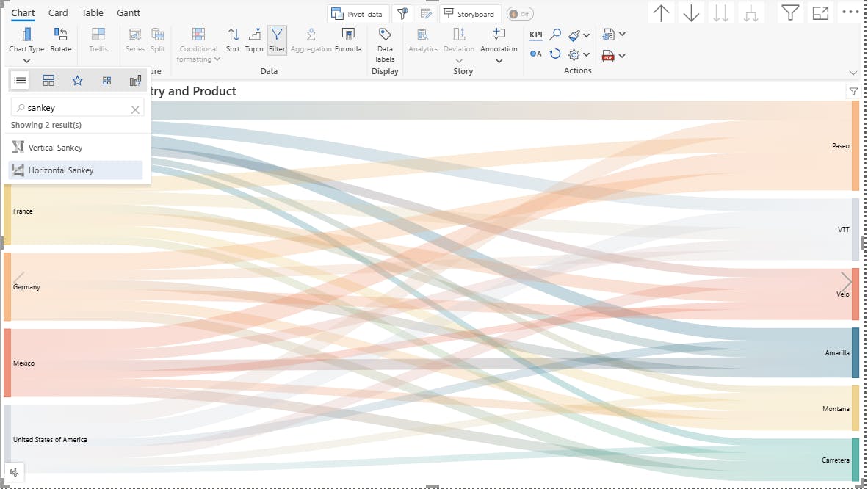Click the refresh circular arrow icon
Viewport: 868px width, 489px height.
click(x=554, y=54)
